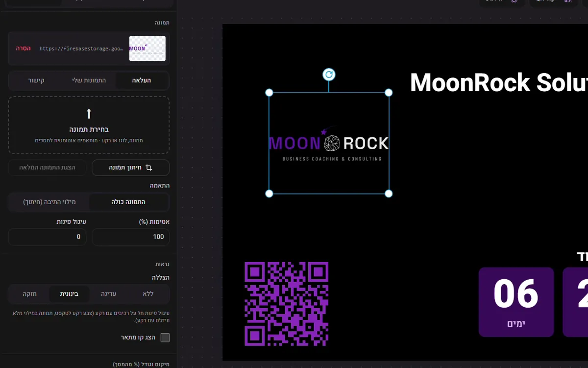Viewport: 588px width, 368px height.
Task: Select the MoonRock logo image on the canvas
Action: [x=329, y=143]
